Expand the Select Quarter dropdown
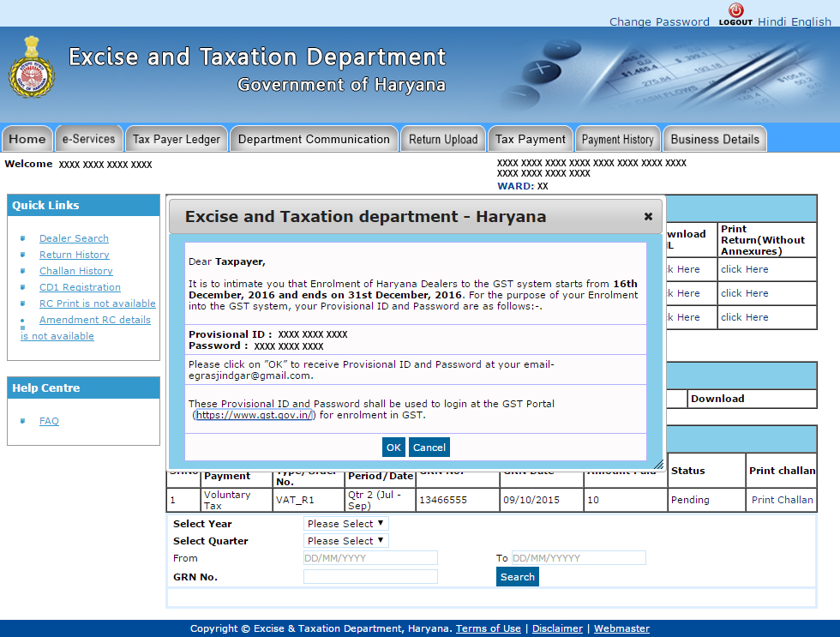The image size is (840, 637). (x=346, y=541)
